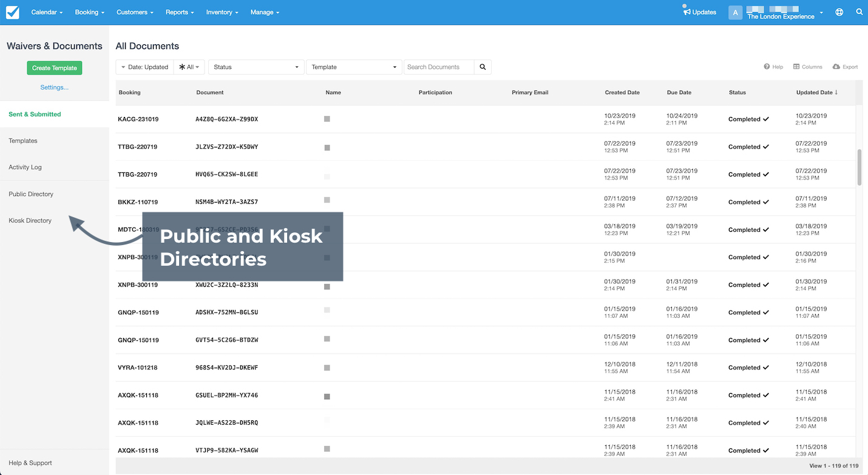Open Public Directory in sidebar
Image resolution: width=868 pixels, height=475 pixels.
(31, 194)
